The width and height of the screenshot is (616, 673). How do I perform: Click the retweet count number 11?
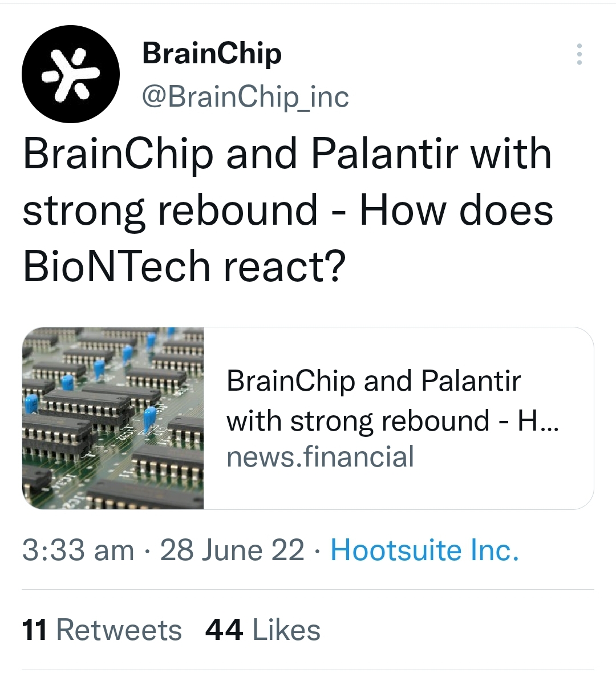point(34,630)
